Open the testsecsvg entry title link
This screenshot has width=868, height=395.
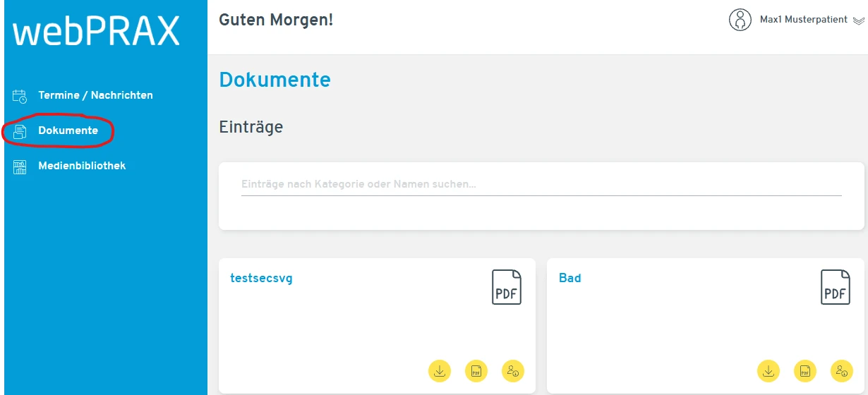pyautogui.click(x=261, y=278)
